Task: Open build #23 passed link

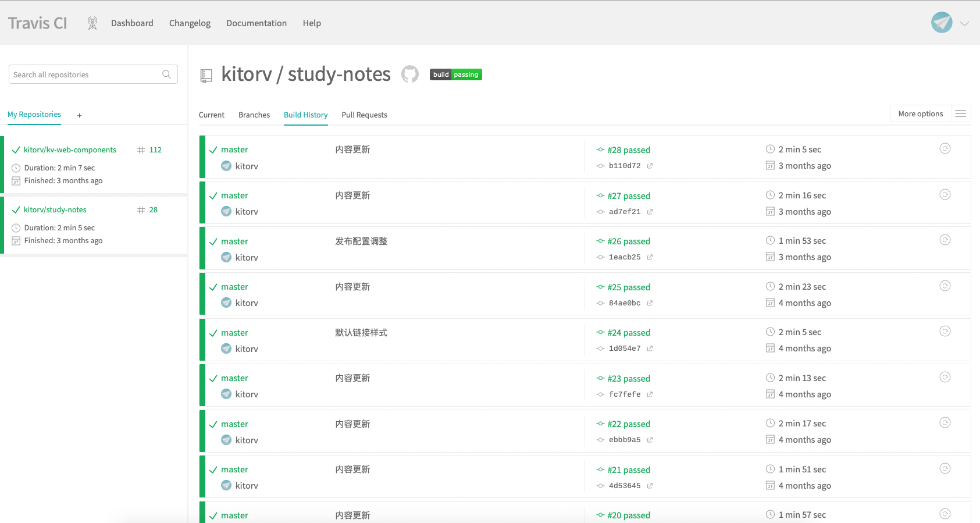Action: tap(629, 379)
